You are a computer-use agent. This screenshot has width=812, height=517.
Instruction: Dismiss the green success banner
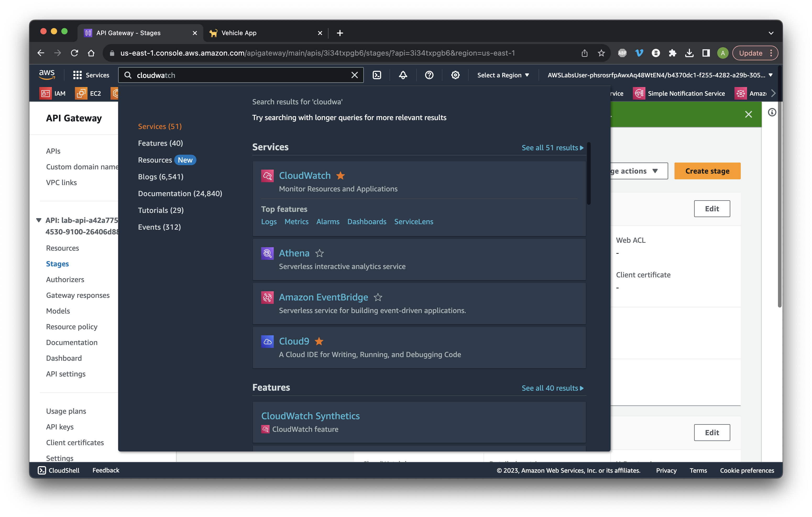click(x=748, y=114)
